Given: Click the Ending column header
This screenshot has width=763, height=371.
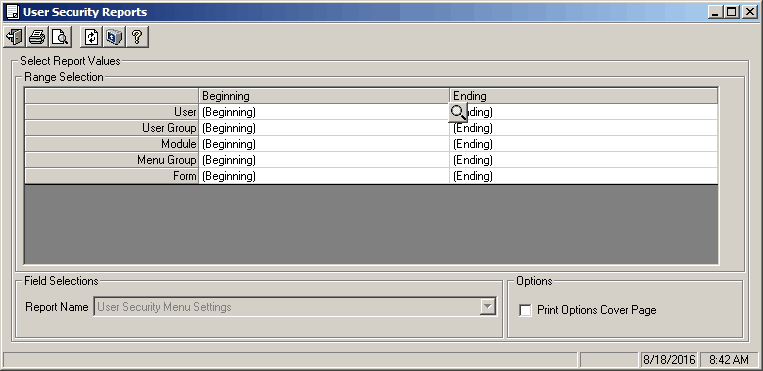Looking at the screenshot, I should pos(583,96).
